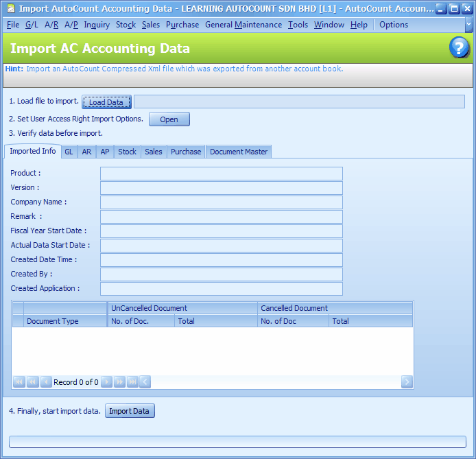Click the Created Date Time field
The width and height of the screenshot is (476, 459).
pos(222,260)
